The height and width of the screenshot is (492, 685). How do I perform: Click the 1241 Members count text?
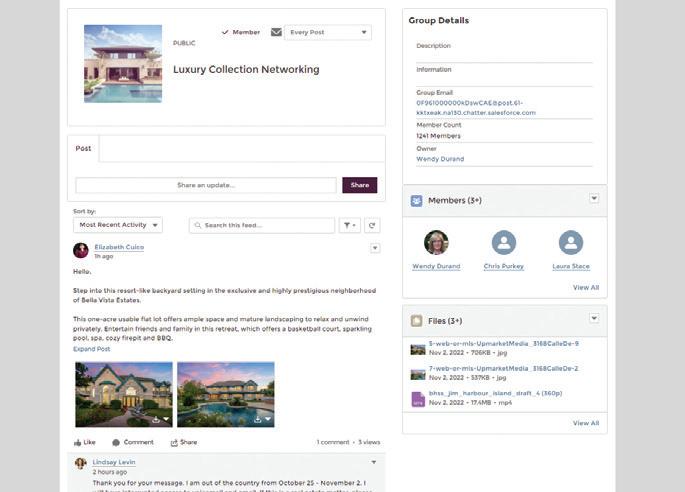pos(438,136)
